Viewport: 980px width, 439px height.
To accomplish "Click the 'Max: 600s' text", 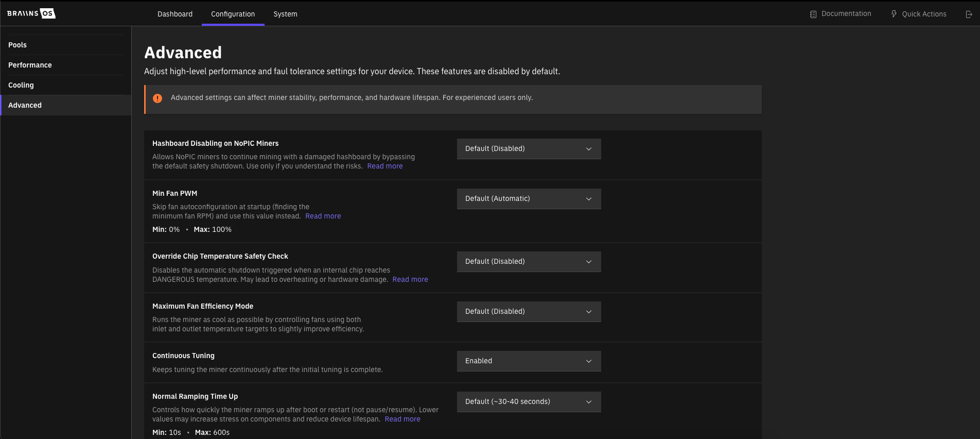I will [x=212, y=432].
